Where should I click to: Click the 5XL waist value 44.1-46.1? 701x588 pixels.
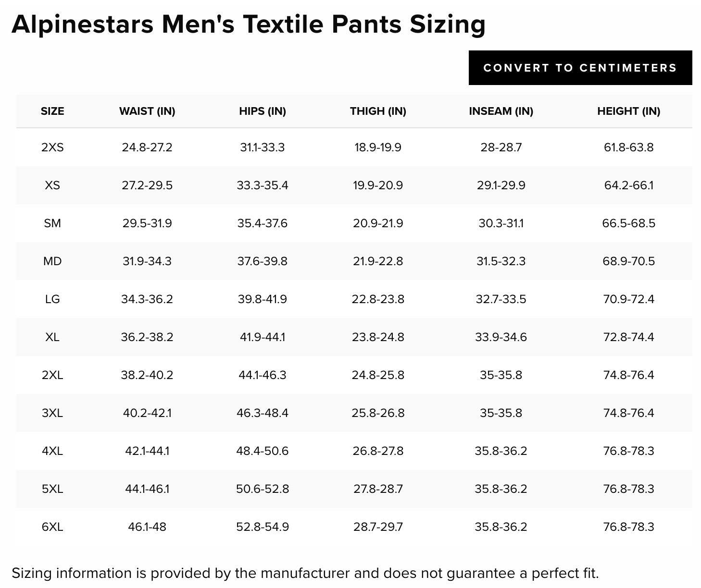pyautogui.click(x=147, y=489)
